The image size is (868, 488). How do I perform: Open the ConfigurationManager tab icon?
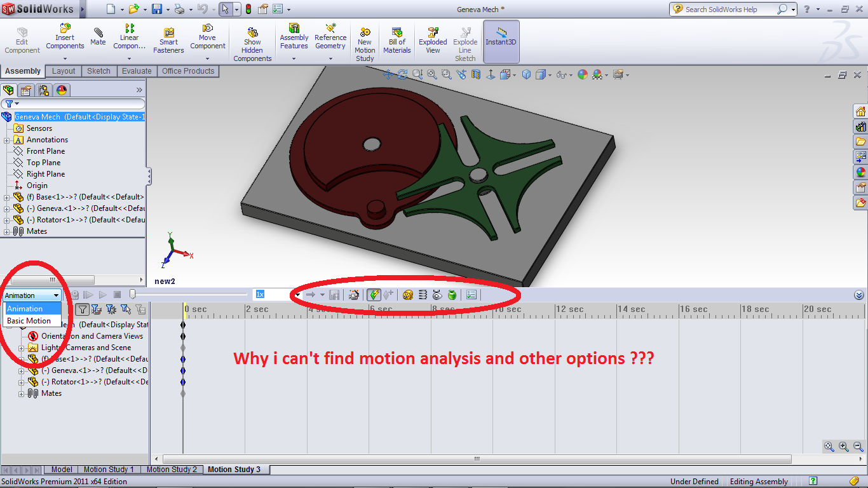click(x=43, y=90)
